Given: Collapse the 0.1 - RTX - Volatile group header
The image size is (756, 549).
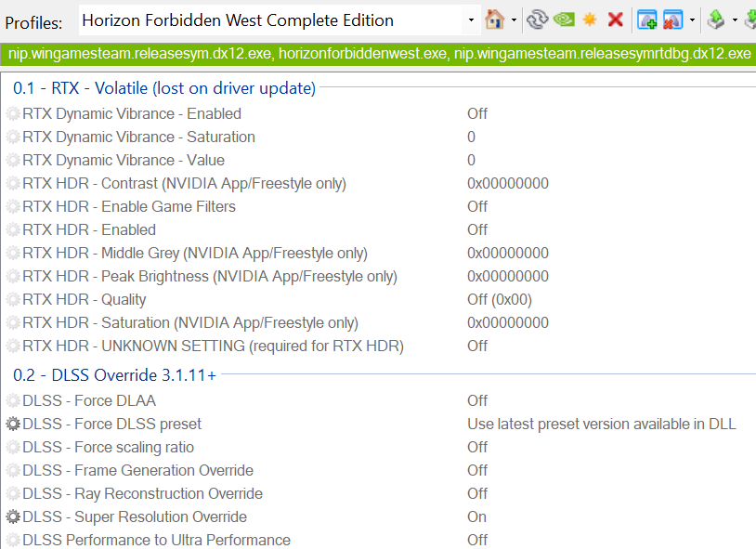Looking at the screenshot, I should [x=164, y=88].
